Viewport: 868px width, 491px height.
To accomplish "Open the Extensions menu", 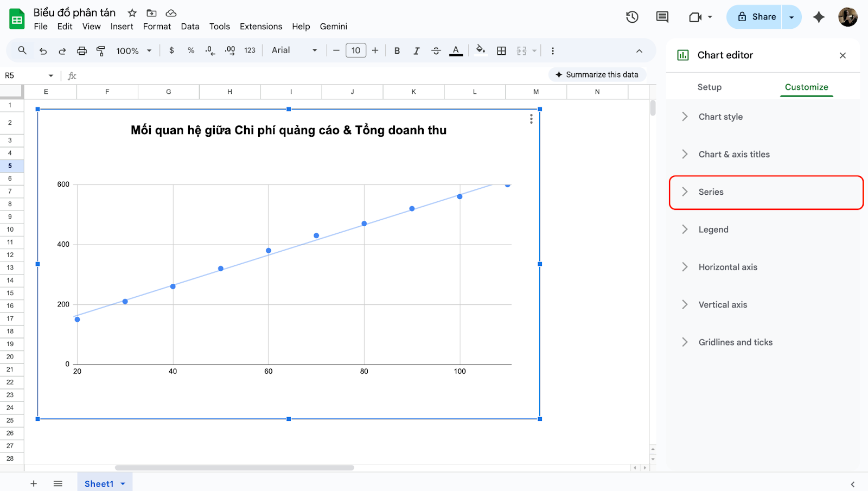I will pyautogui.click(x=260, y=27).
